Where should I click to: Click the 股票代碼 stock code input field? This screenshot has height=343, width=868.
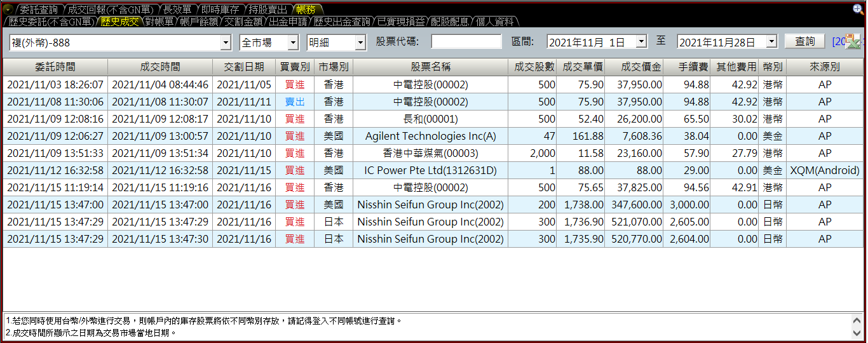(x=466, y=42)
